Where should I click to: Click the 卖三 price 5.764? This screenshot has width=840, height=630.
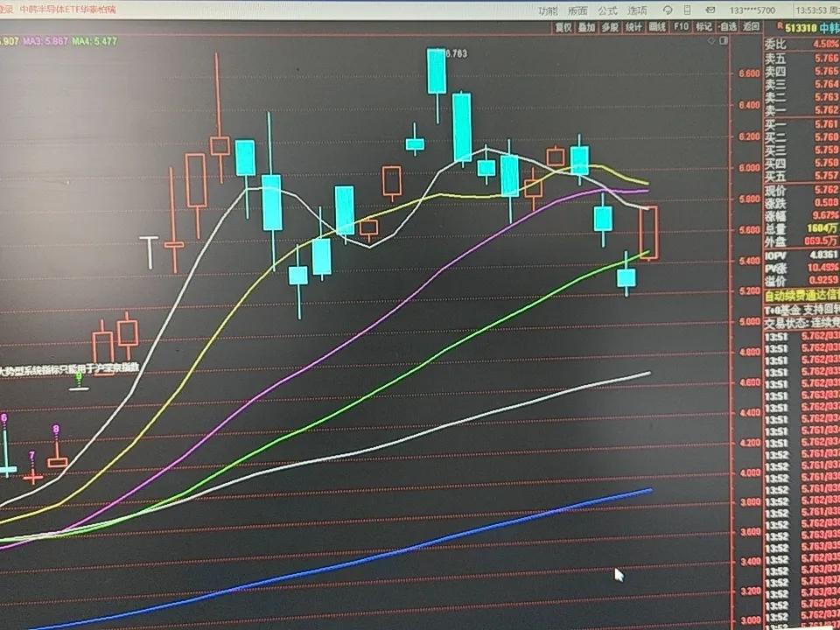[x=827, y=84]
